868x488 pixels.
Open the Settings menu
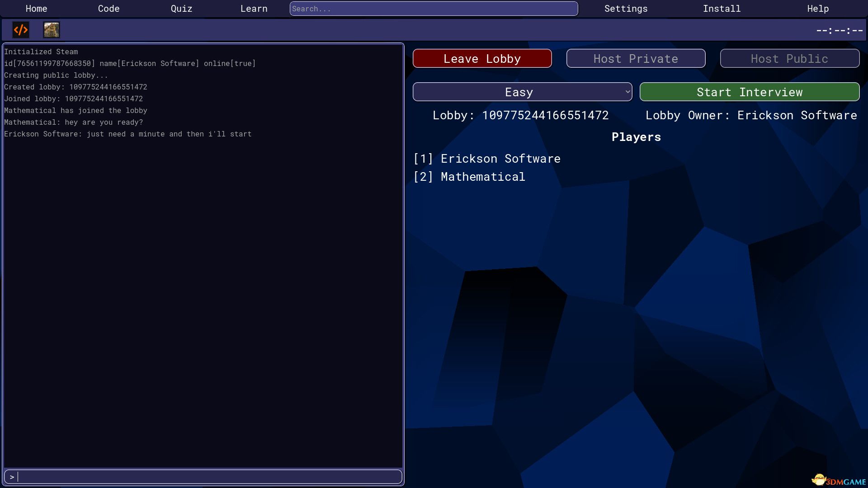pos(626,9)
